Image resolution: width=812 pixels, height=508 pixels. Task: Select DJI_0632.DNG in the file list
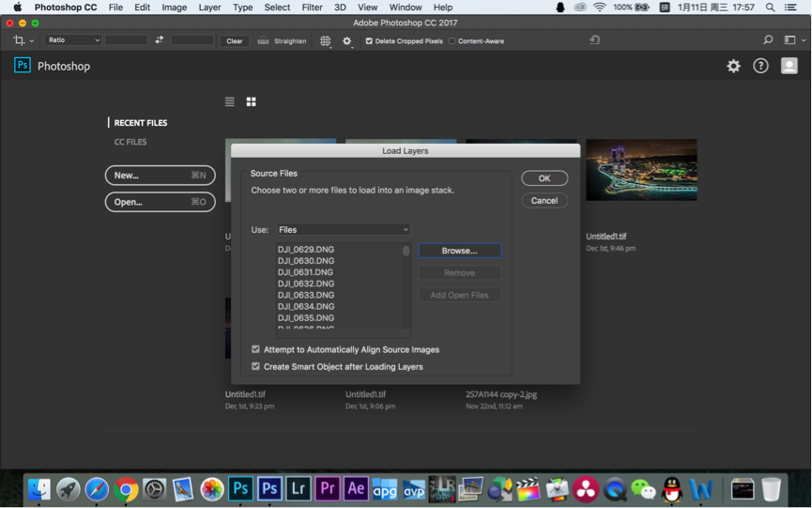tap(305, 284)
